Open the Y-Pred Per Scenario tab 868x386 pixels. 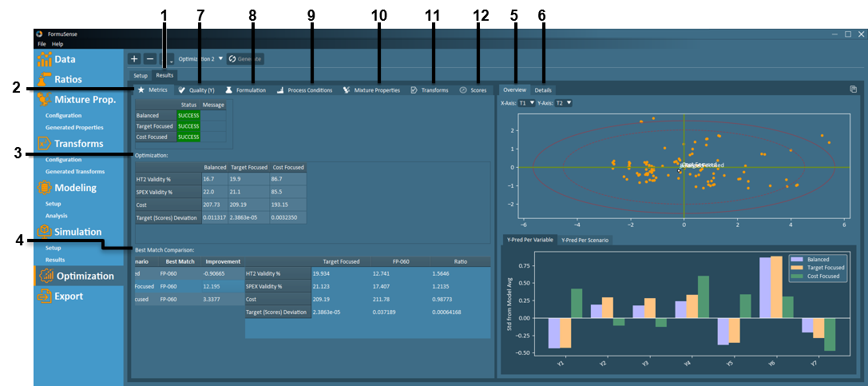tap(585, 240)
